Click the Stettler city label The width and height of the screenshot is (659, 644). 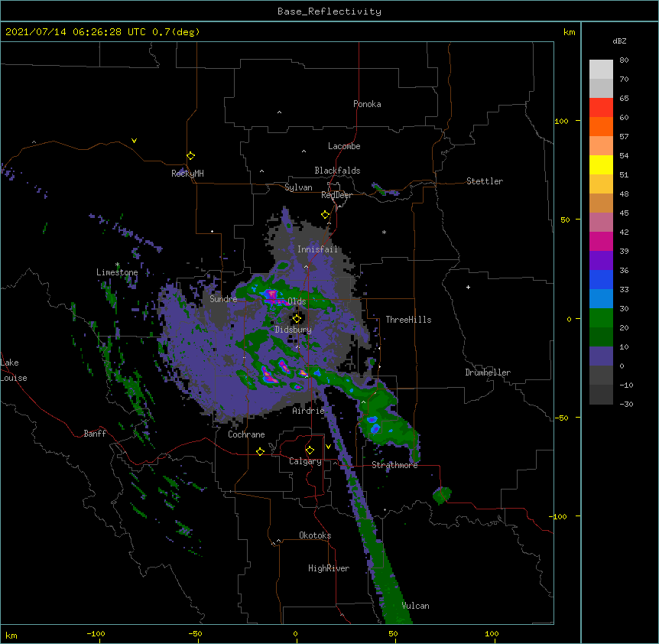click(485, 181)
